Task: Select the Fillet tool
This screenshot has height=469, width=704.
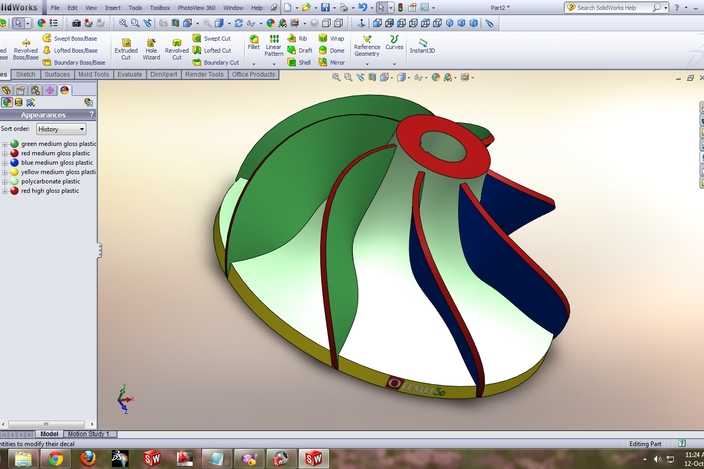Action: coord(254,42)
